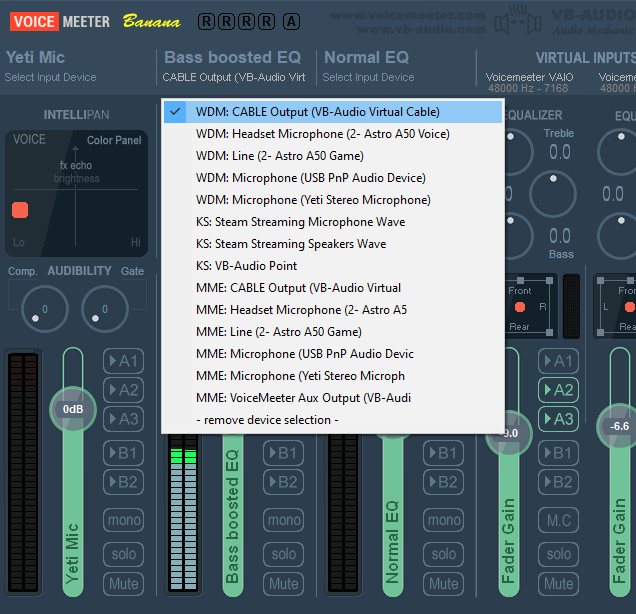Click red dot in Front/Rear panner
636x614 pixels.
520,307
